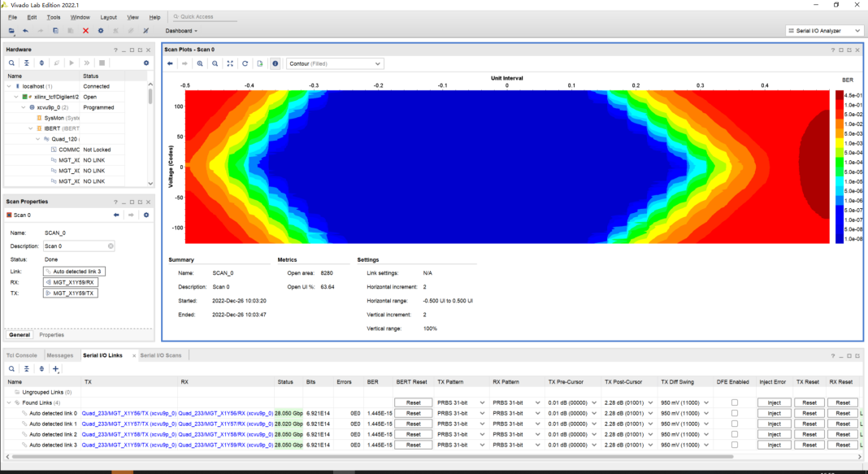This screenshot has height=474, width=868.
Task: Open the Contour (Filled) plot type dropdown
Action: click(x=335, y=63)
